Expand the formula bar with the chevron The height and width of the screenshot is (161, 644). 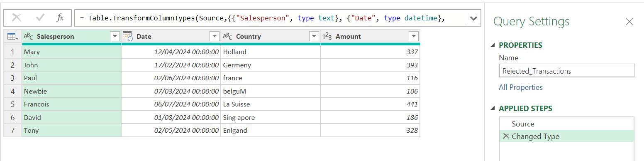coord(473,18)
